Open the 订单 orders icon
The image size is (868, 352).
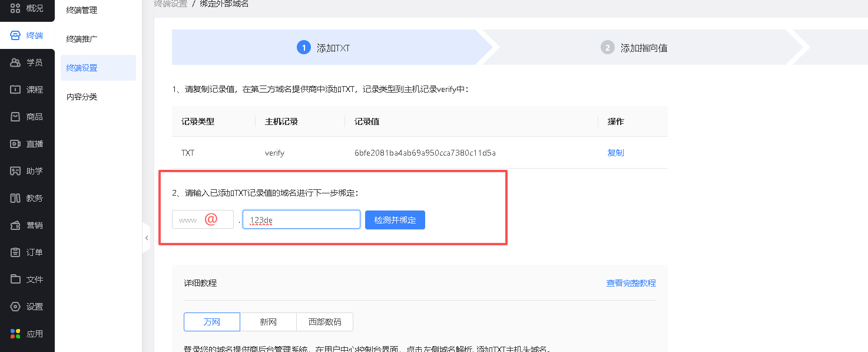tap(16, 252)
